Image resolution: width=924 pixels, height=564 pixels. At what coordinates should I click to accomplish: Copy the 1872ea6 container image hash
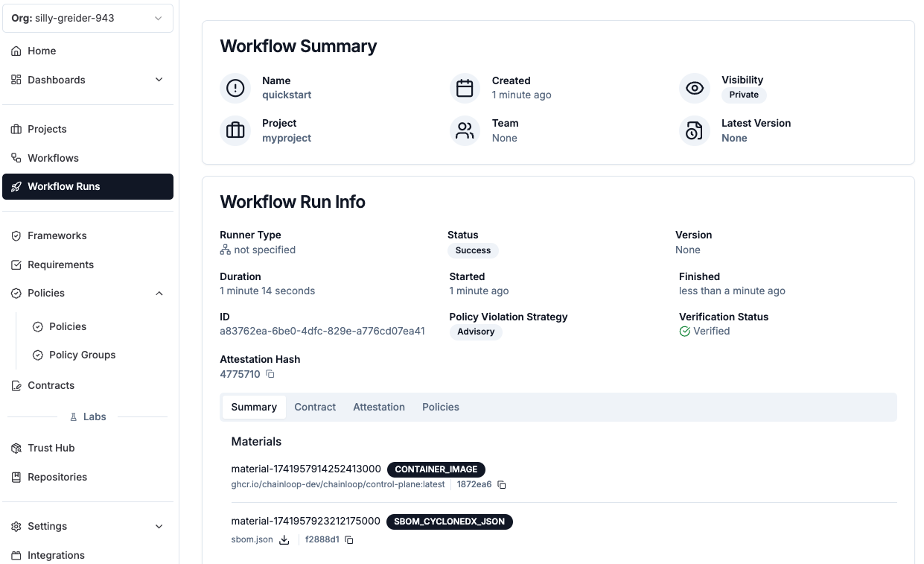(x=502, y=484)
